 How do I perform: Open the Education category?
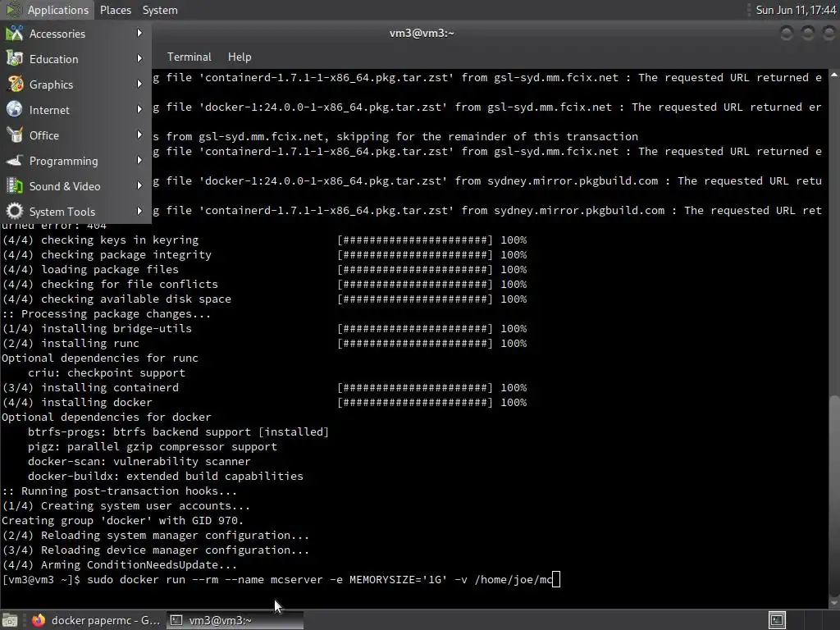click(75, 59)
